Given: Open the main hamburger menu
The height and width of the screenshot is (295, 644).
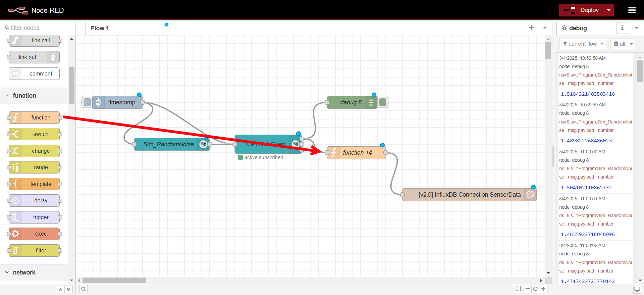Looking at the screenshot, I should 632,10.
